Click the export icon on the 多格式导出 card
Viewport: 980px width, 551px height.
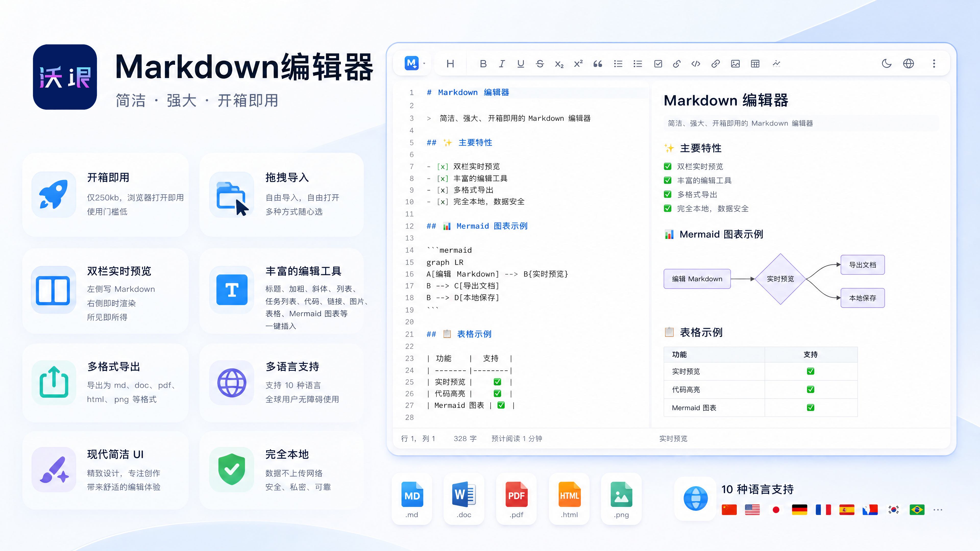[x=54, y=382]
